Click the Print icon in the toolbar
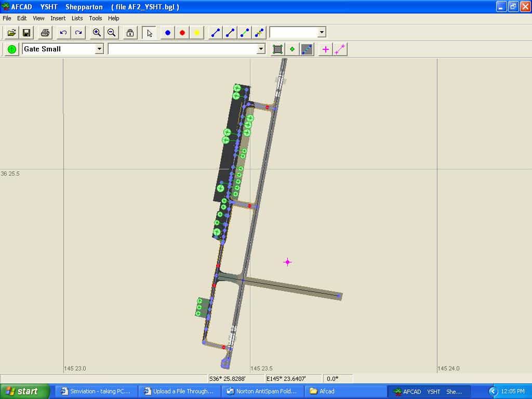Screen dimensions: 532x399 tap(45, 33)
